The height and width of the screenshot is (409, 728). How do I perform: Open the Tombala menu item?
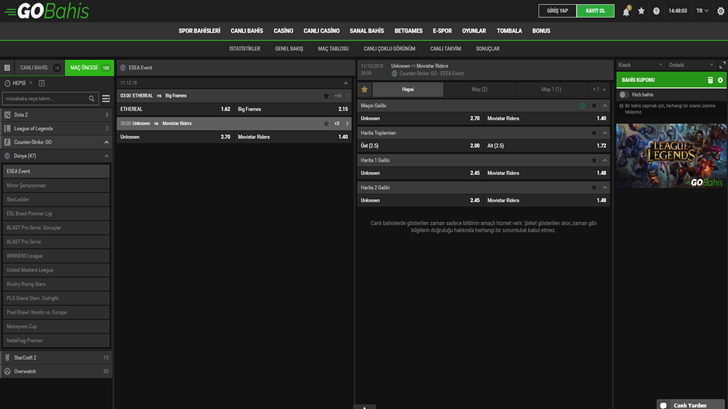click(x=509, y=31)
